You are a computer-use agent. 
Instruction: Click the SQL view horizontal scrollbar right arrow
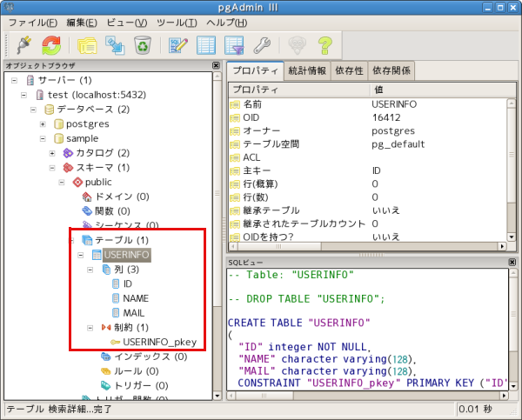click(504, 396)
